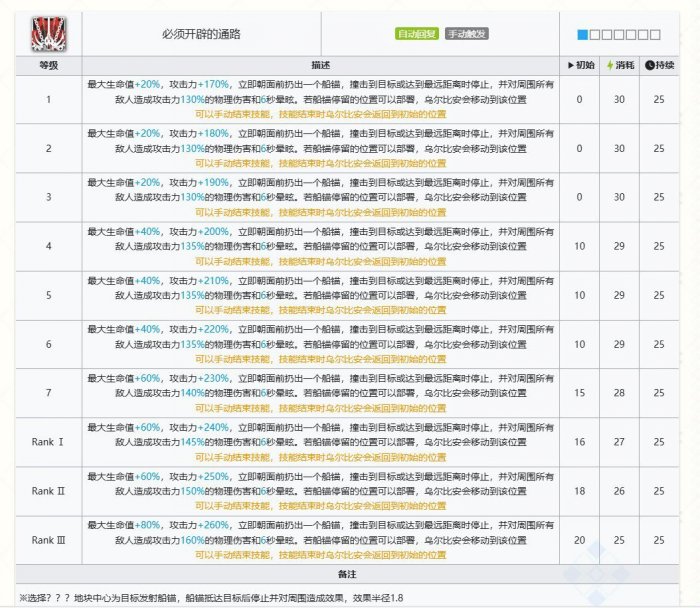Click the level 1 row label
Image resolution: width=700 pixels, height=608 pixels.
click(48, 99)
